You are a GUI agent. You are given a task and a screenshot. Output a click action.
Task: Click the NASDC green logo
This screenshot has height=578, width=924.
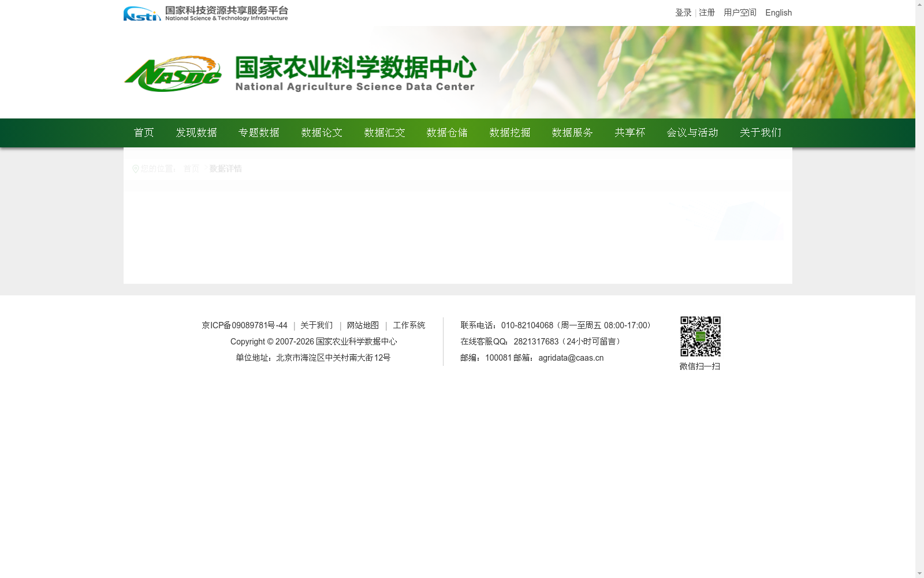pyautogui.click(x=173, y=74)
